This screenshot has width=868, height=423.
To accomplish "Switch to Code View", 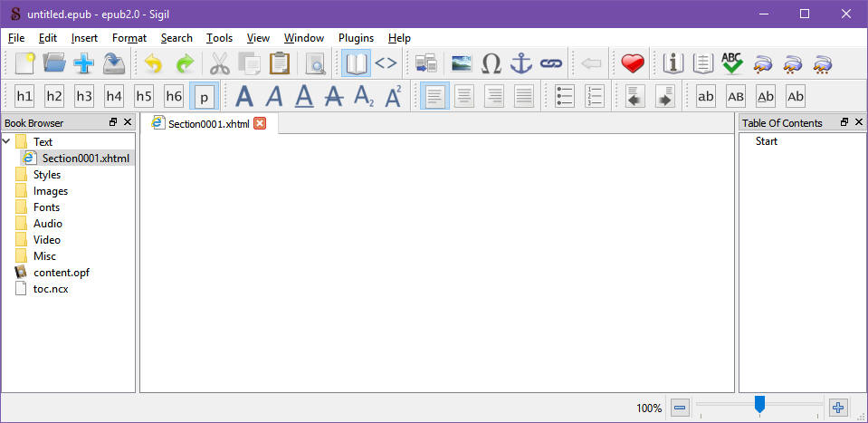I will pos(386,63).
